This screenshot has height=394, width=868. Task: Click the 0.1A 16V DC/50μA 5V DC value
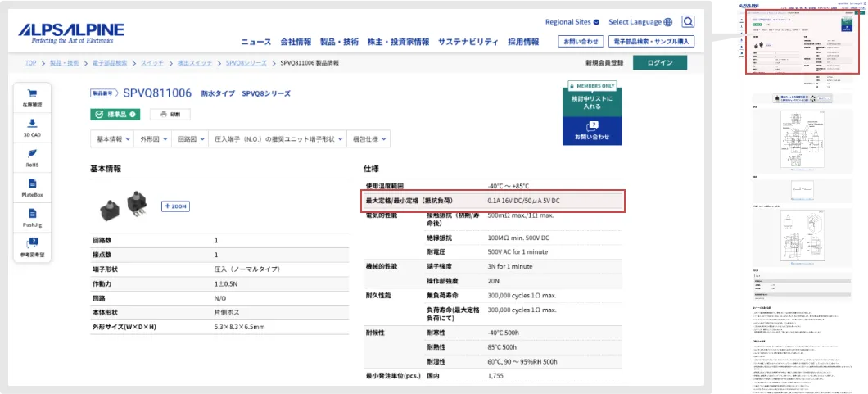click(524, 201)
